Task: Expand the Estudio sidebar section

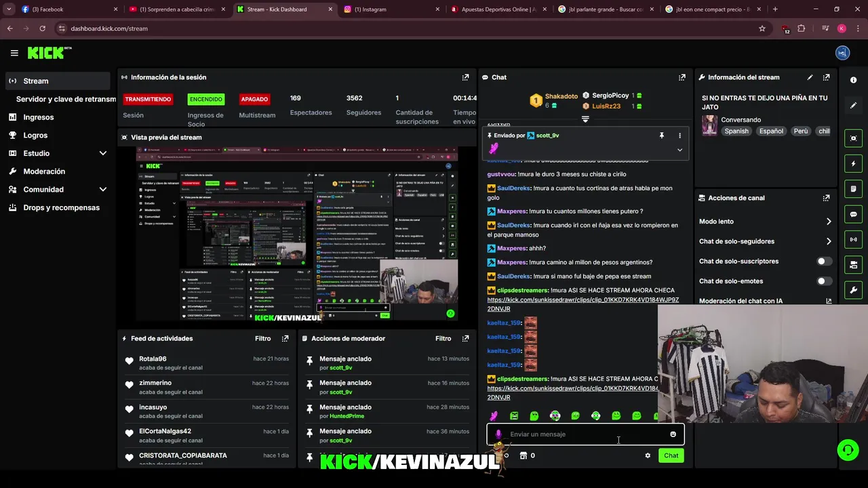Action: tap(103, 153)
